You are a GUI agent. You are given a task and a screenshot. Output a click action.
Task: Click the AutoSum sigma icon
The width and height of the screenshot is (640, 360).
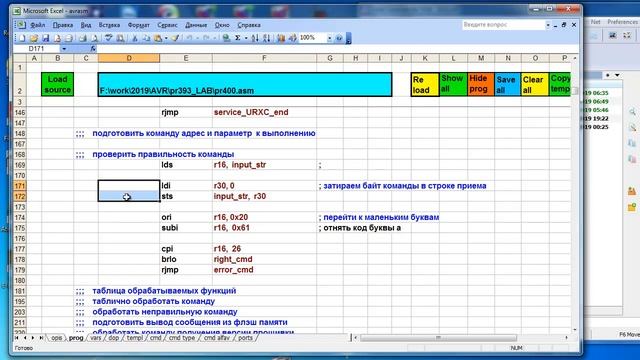238,38
